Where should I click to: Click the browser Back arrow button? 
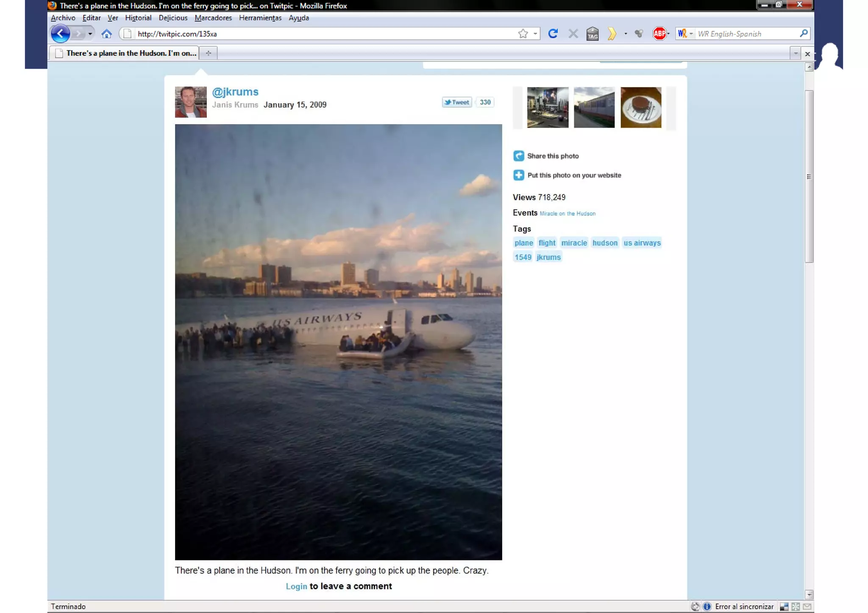[x=60, y=34]
